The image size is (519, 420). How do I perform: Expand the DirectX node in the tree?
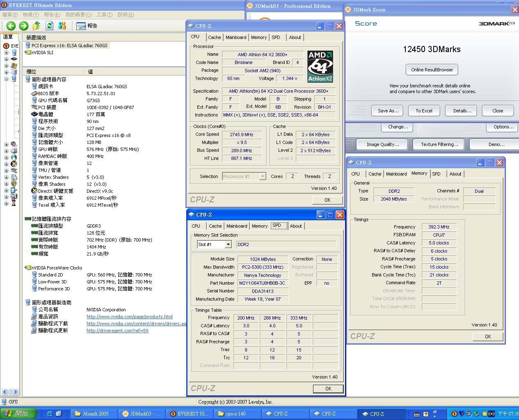point(6,164)
